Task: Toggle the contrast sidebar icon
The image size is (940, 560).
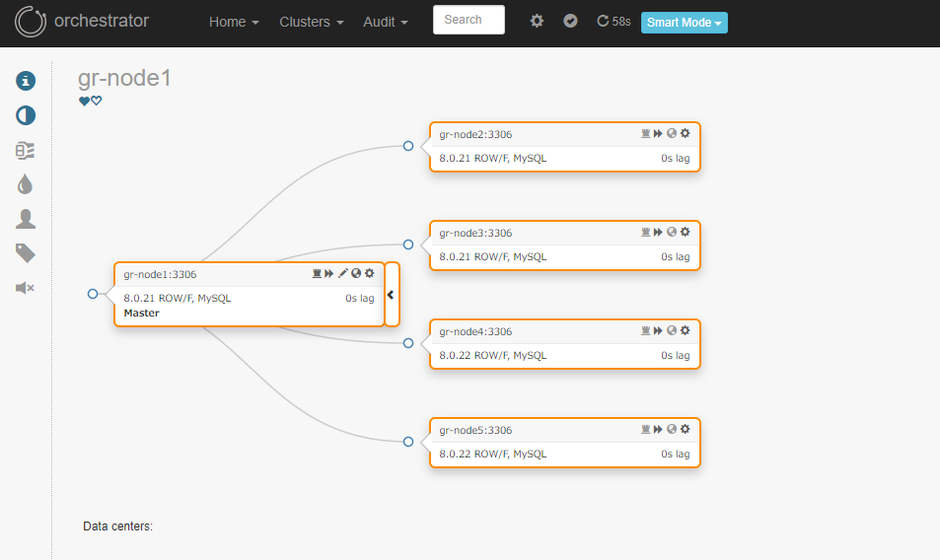Action: click(x=26, y=115)
